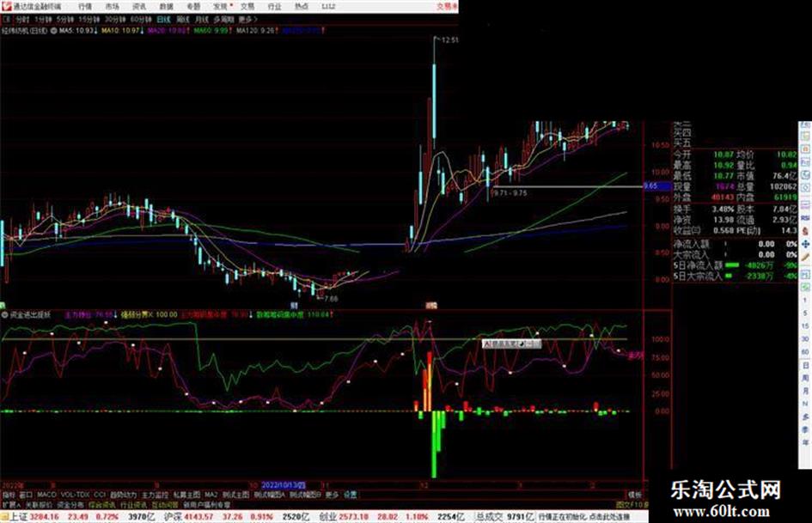Click the 周 period button in right toolbar
The height and width of the screenshot is (523, 812).
click(x=805, y=379)
